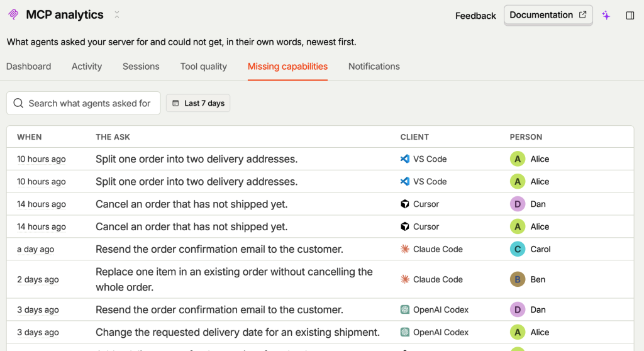This screenshot has width=644, height=351.
Task: Click the magnifier icon in search box
Action: tap(18, 103)
